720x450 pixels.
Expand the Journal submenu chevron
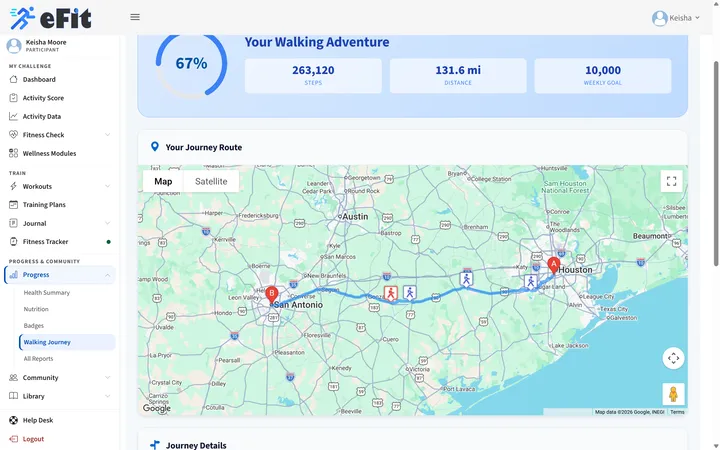click(107, 223)
